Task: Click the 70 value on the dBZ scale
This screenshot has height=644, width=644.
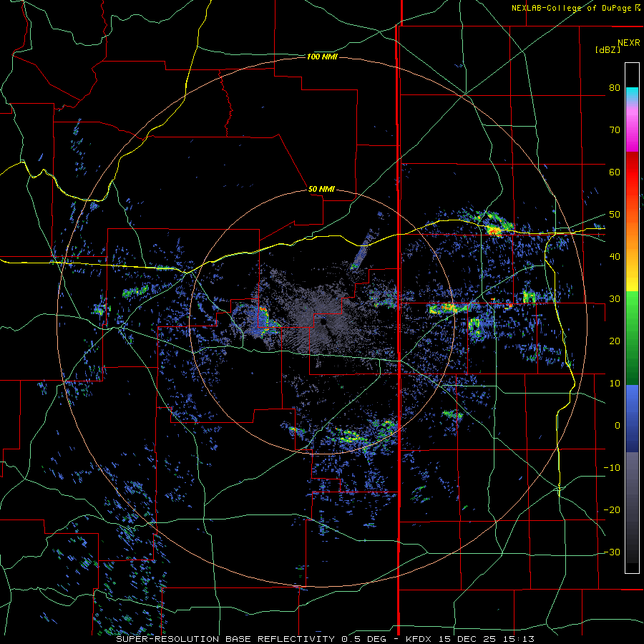Action: tap(615, 130)
